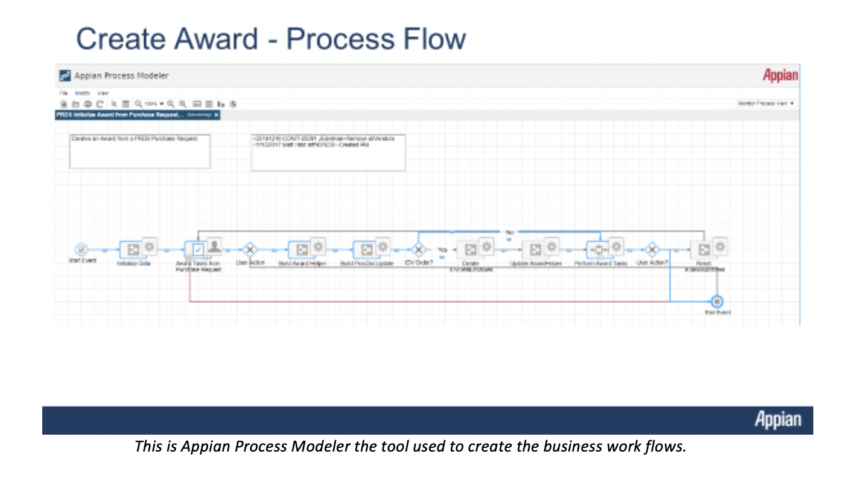This screenshot has height=504, width=858.
Task: Toggle the grid display toolbar icon
Action: (208, 104)
